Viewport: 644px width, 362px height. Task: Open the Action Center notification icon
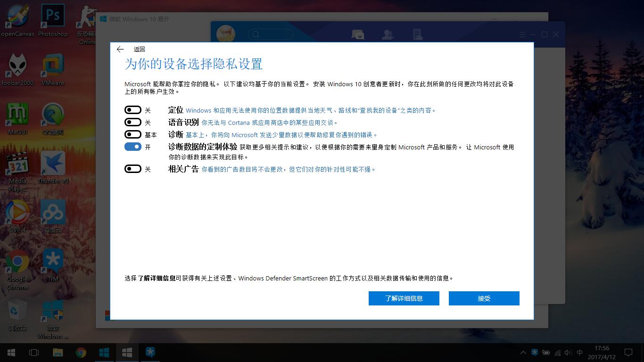coord(628,353)
